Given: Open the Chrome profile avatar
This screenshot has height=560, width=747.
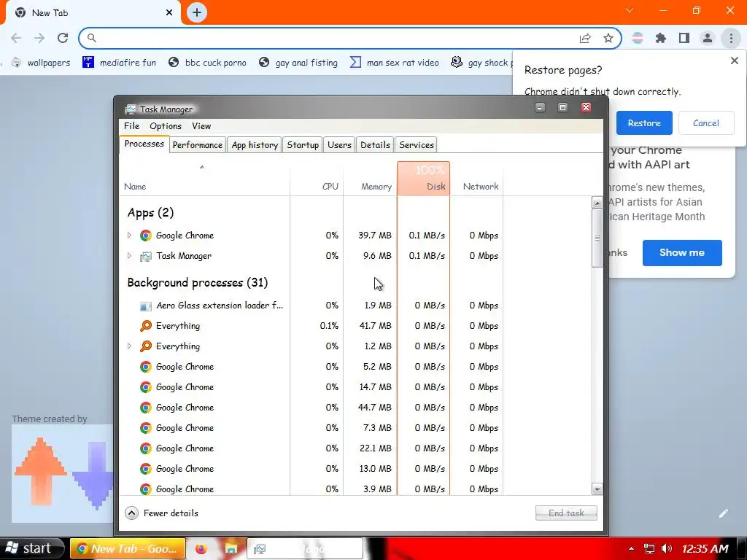Looking at the screenshot, I should point(708,38).
